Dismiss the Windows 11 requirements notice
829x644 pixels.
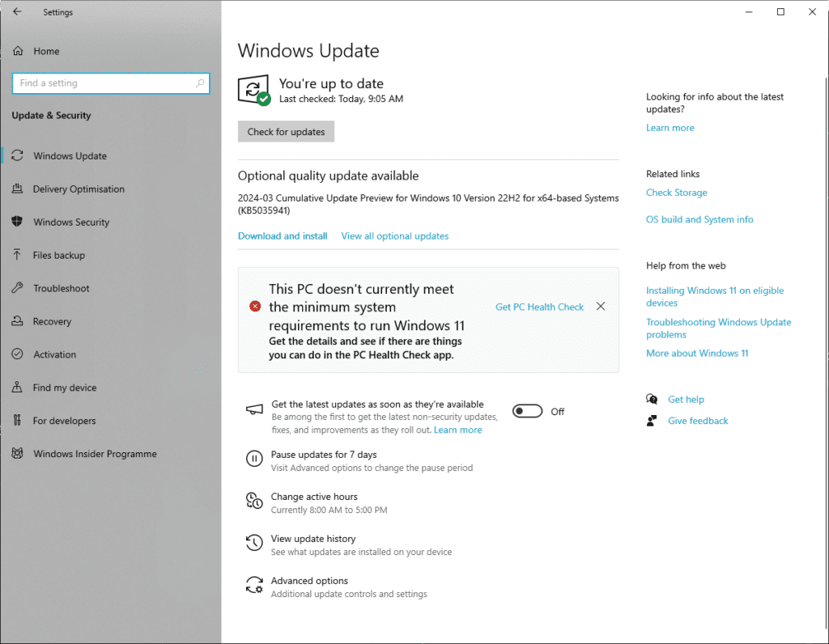pos(601,307)
